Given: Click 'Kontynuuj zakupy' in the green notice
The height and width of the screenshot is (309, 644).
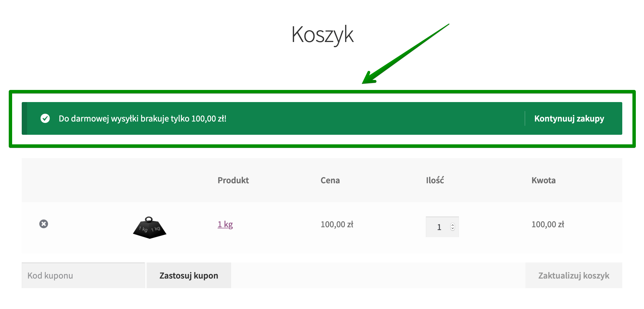Looking at the screenshot, I should (x=569, y=118).
